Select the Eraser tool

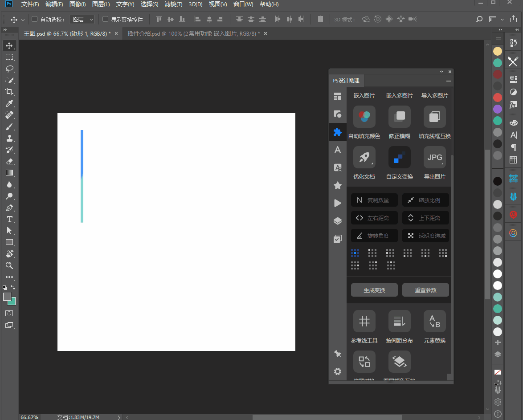coord(9,162)
